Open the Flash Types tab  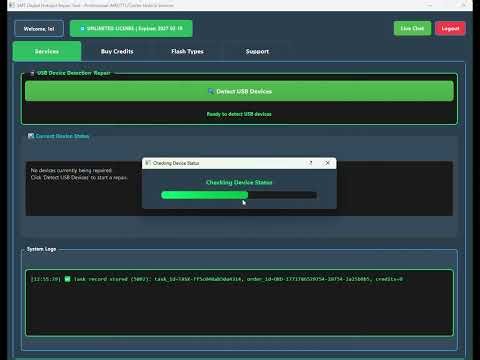point(187,51)
